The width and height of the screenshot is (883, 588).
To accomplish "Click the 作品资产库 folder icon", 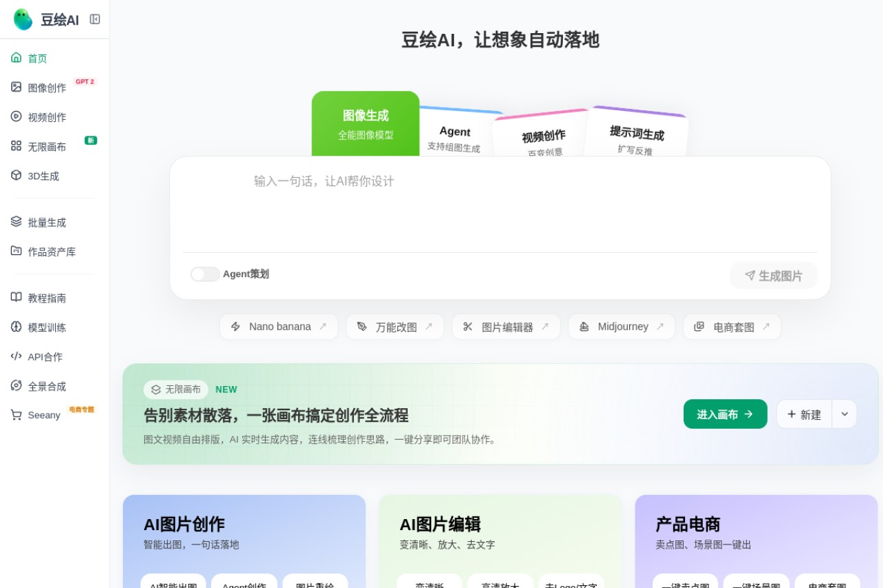I will [16, 251].
